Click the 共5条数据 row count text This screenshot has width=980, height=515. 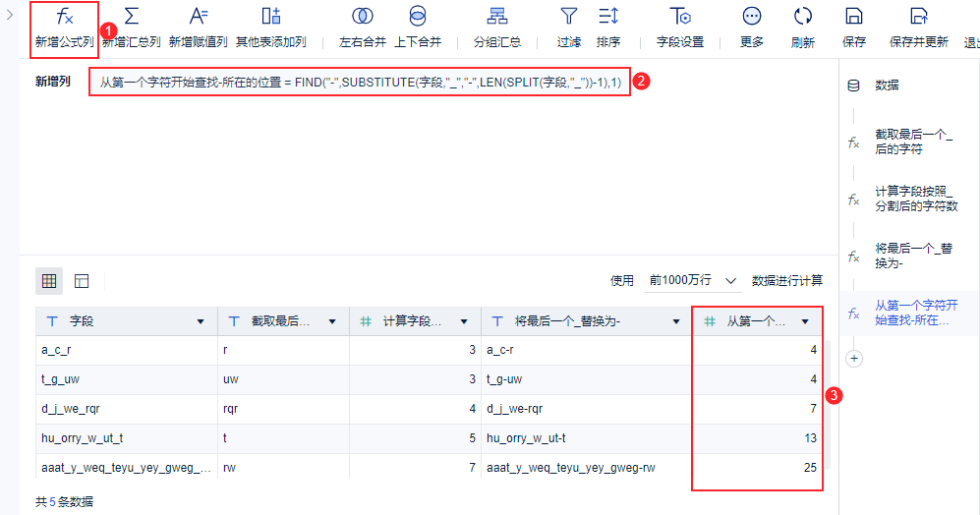point(64,502)
